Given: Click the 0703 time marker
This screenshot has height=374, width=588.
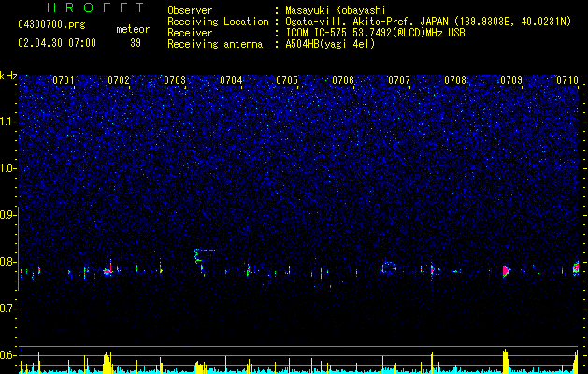Looking at the screenshot, I should [x=175, y=80].
